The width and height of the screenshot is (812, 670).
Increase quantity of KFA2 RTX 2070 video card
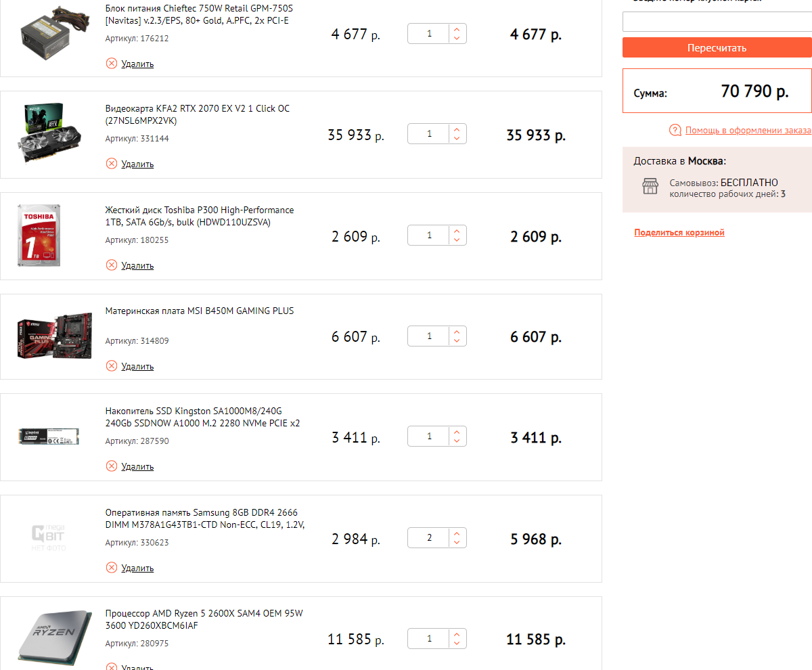457,130
